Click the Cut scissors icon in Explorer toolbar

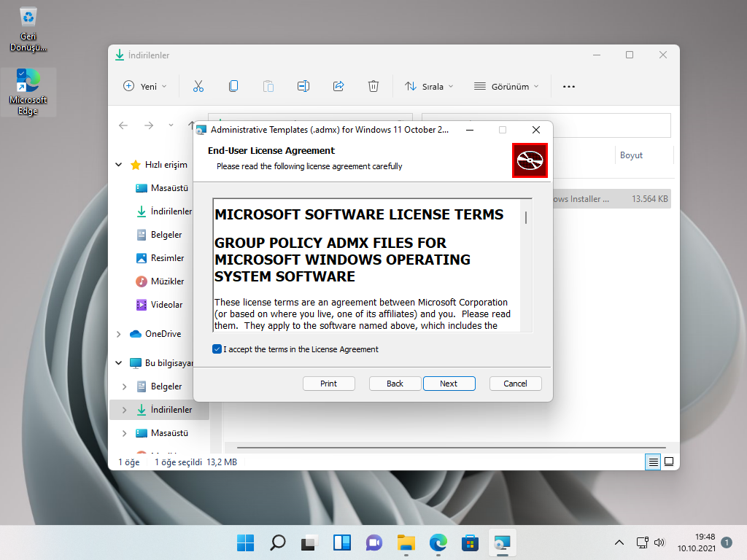pyautogui.click(x=198, y=86)
